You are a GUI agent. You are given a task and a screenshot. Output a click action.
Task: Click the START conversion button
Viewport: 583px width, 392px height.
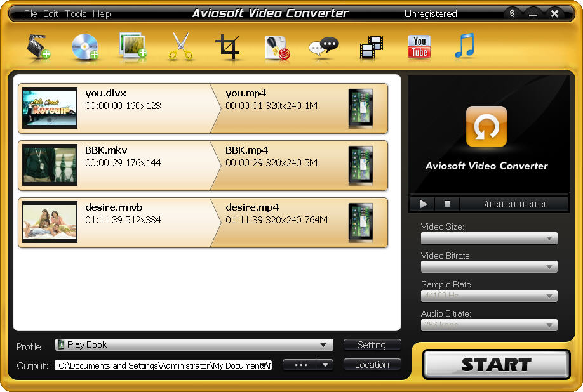click(497, 365)
